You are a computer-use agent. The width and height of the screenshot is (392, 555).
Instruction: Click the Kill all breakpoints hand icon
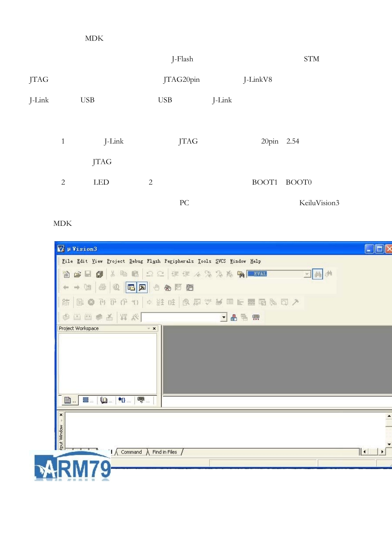tap(168, 287)
